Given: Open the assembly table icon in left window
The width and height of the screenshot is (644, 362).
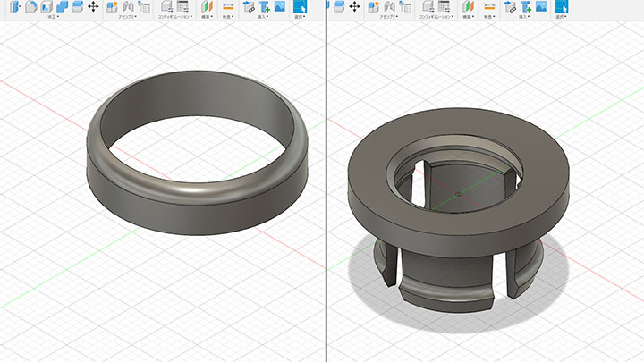Looking at the screenshot, I should pos(144,6).
